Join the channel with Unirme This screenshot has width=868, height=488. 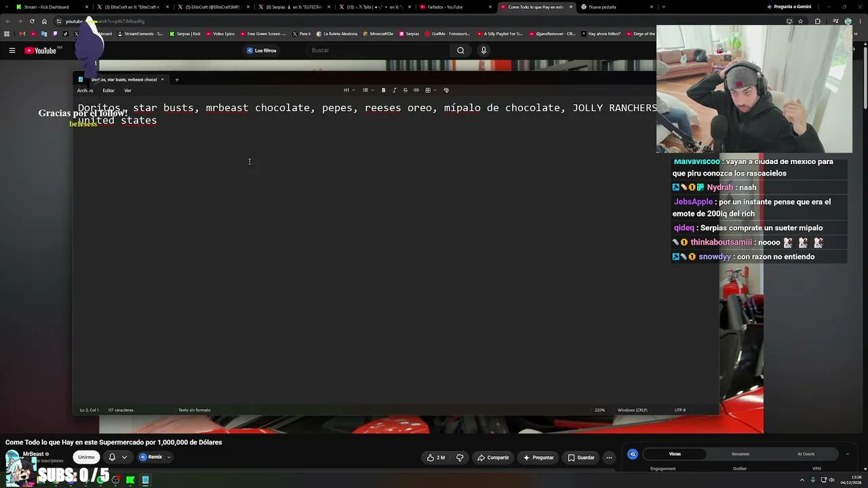[x=86, y=457]
